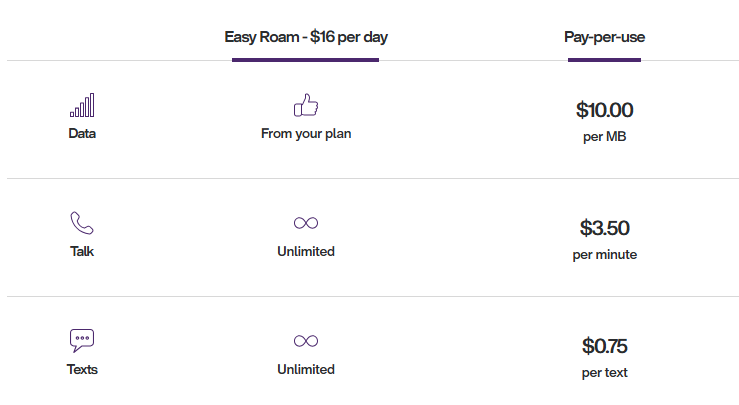Click the infinity icon in Talk row

click(305, 222)
